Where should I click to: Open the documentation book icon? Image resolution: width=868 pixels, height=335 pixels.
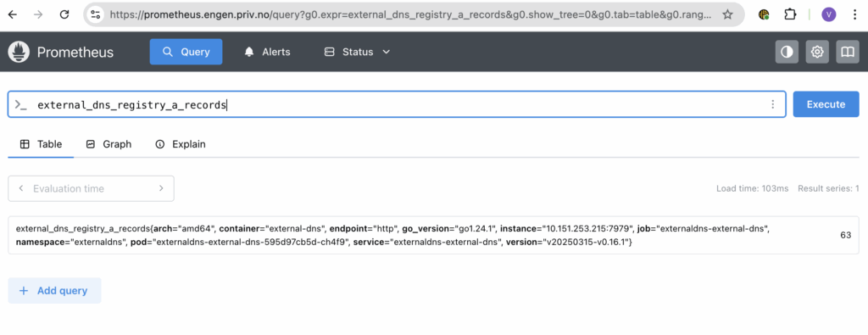[x=848, y=52]
